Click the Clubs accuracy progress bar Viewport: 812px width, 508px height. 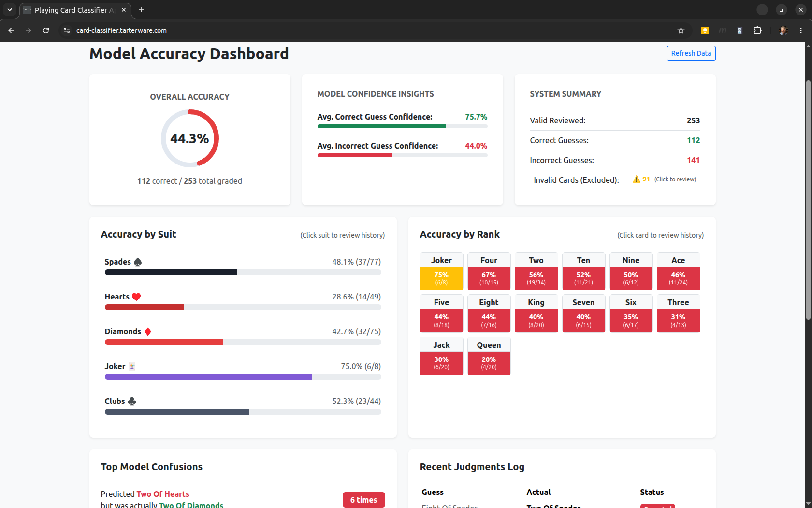click(x=243, y=412)
